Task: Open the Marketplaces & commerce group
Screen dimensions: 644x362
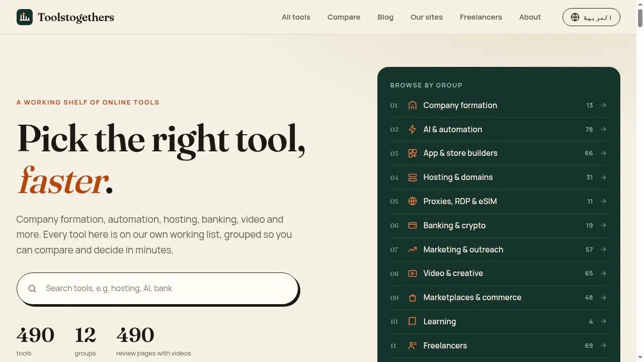Action: 499,298
